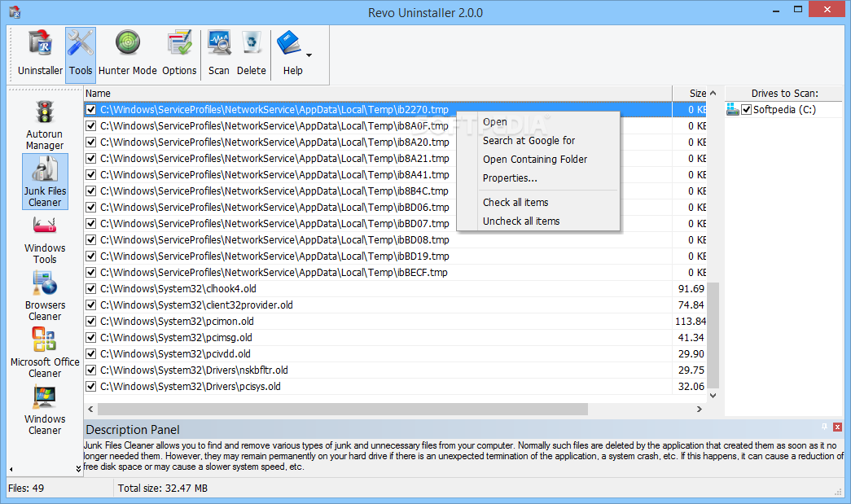Uncheck the ib8A41.tmp file checkbox

tap(91, 175)
